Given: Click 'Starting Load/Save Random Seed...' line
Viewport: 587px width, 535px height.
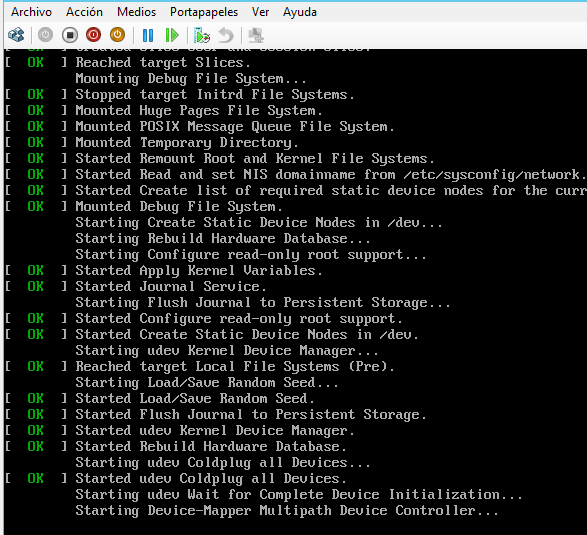Looking at the screenshot, I should coord(207,383).
